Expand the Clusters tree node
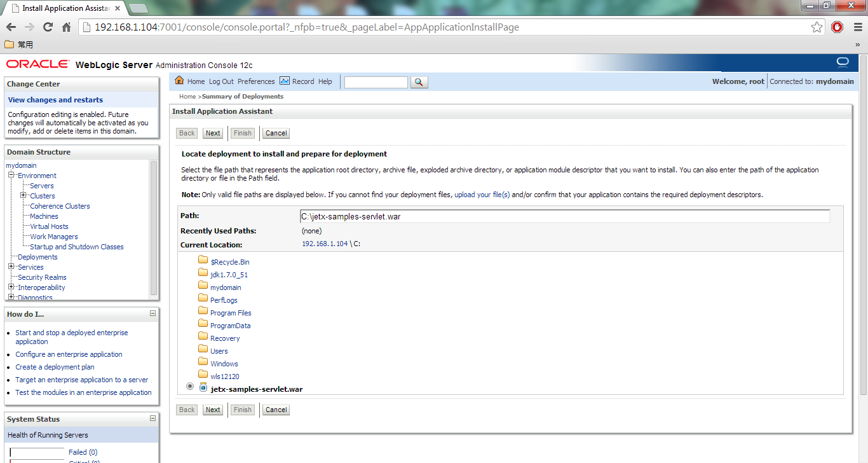This screenshot has width=868, height=463. click(x=24, y=195)
